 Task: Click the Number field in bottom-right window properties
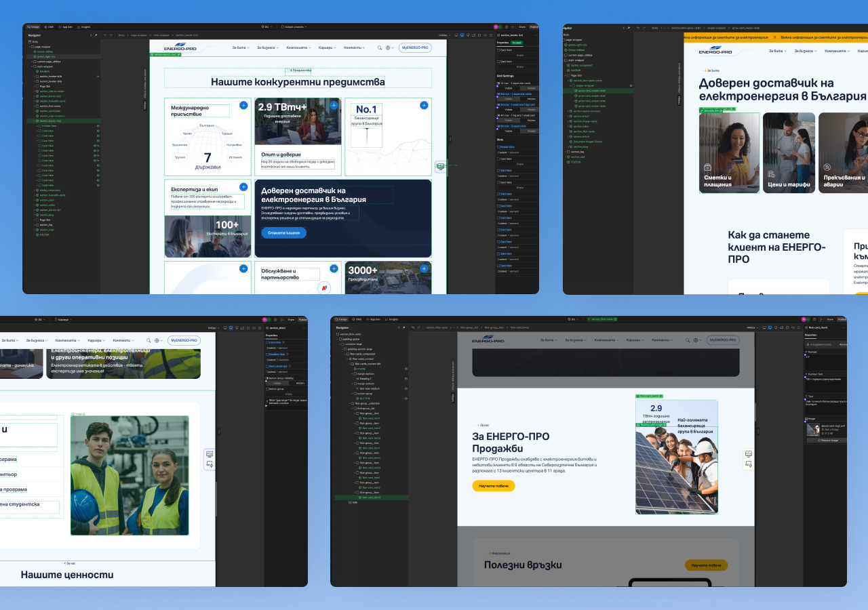(826, 363)
